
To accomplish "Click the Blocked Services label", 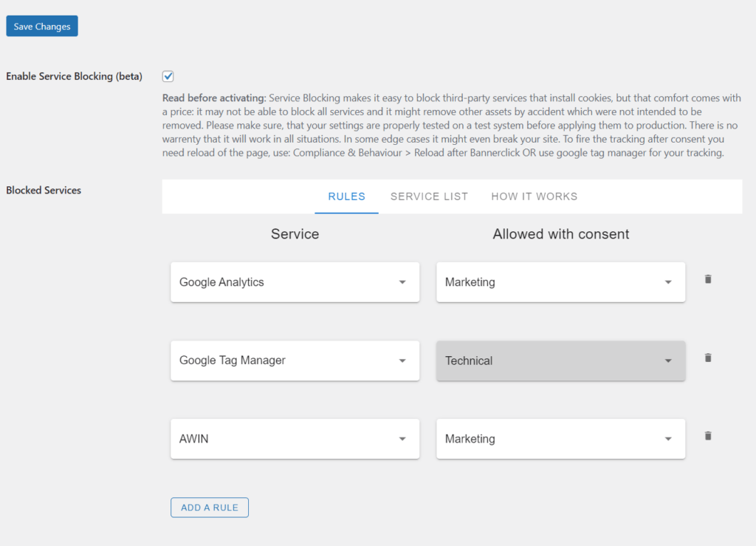I will 44,190.
